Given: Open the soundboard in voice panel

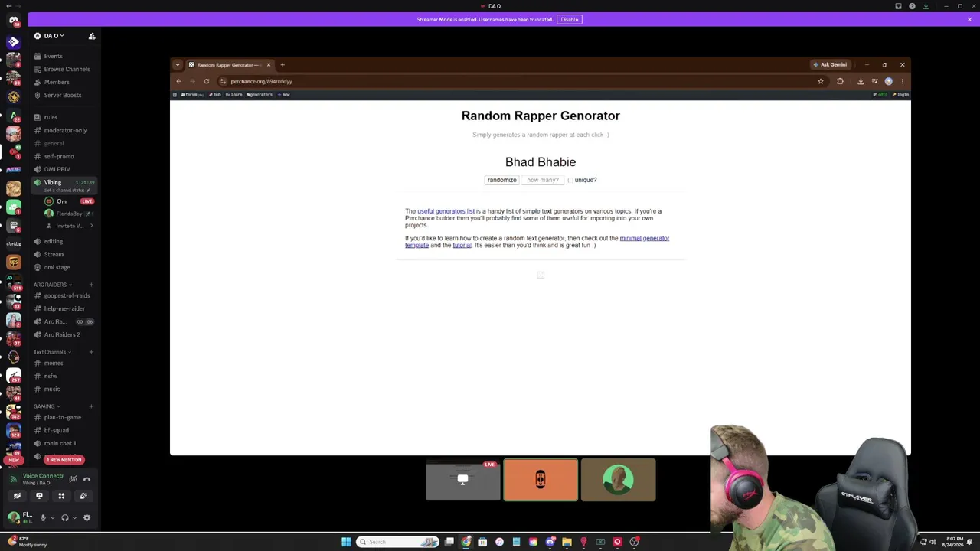Looking at the screenshot, I should click(x=83, y=496).
